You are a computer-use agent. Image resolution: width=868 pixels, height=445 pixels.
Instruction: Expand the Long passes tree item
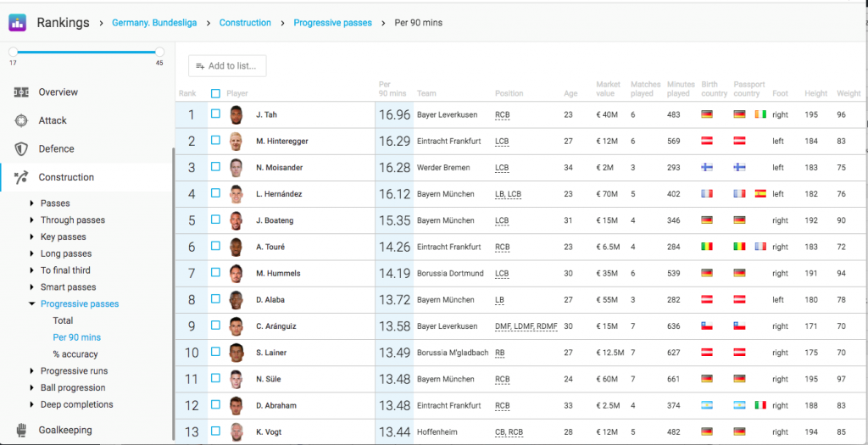(32, 253)
